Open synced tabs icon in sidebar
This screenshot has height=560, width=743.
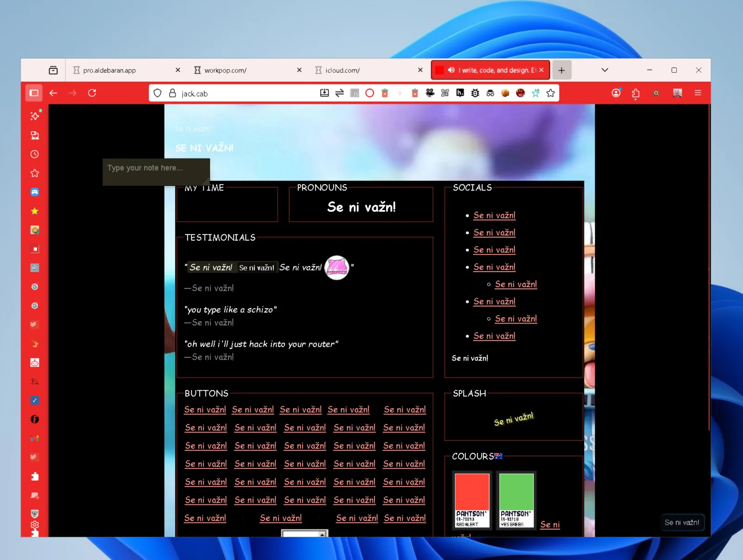(x=35, y=135)
